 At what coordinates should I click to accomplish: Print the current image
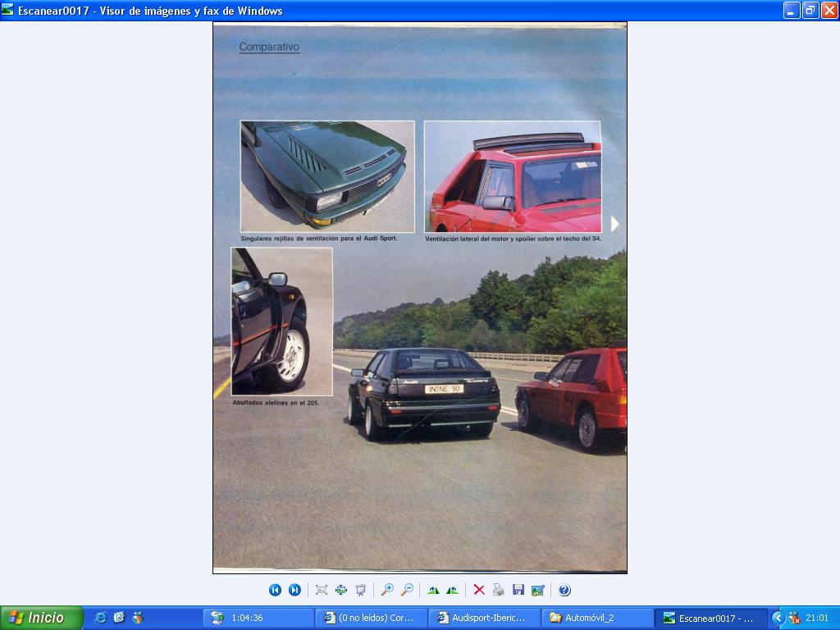499,590
